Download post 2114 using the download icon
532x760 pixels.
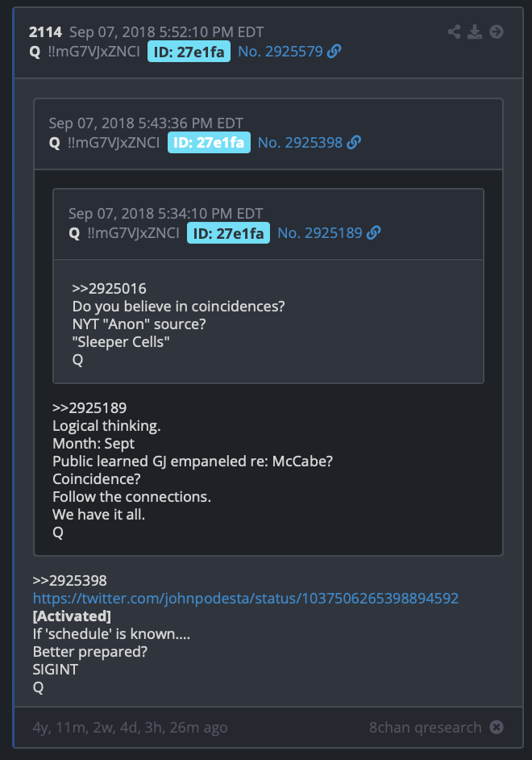(x=475, y=32)
